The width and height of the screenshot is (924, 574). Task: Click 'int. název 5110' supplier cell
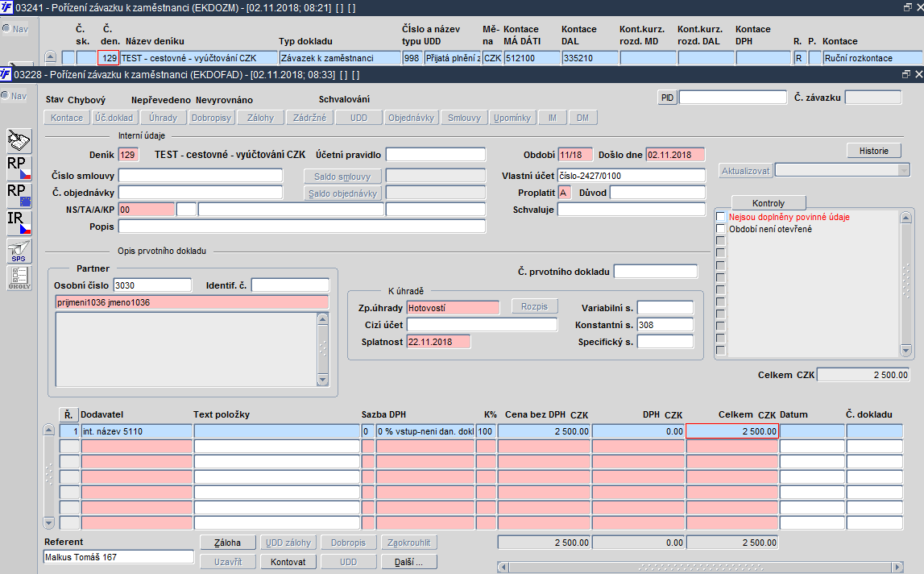click(137, 431)
